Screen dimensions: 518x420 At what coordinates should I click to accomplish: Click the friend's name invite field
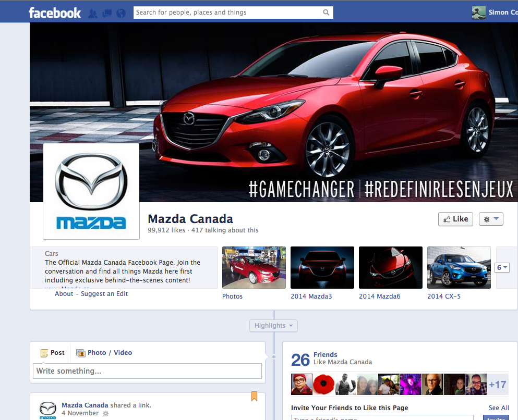pos(382,418)
